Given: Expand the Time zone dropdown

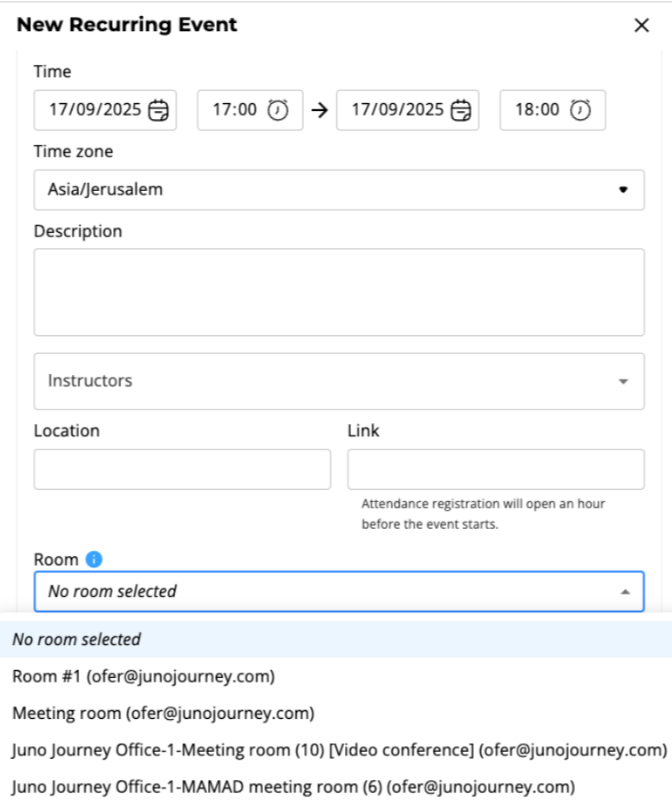Looking at the screenshot, I should tap(623, 190).
